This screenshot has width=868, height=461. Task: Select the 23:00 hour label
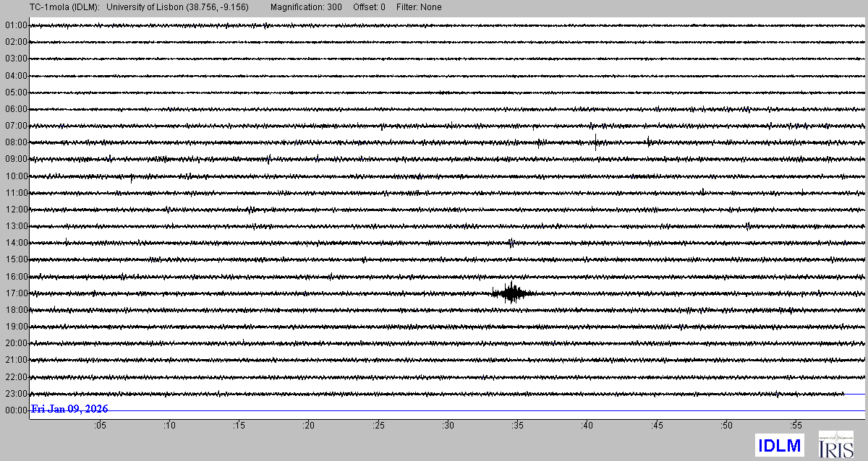click(16, 394)
